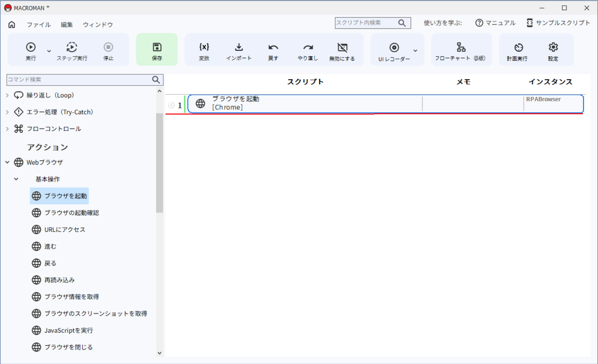Select フローコントロール item
This screenshot has height=364, width=598.
47,129
